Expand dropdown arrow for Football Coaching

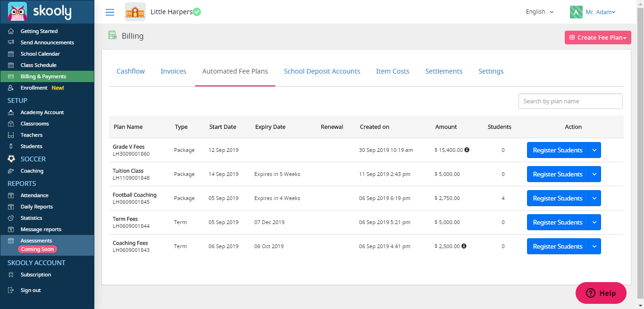point(594,198)
